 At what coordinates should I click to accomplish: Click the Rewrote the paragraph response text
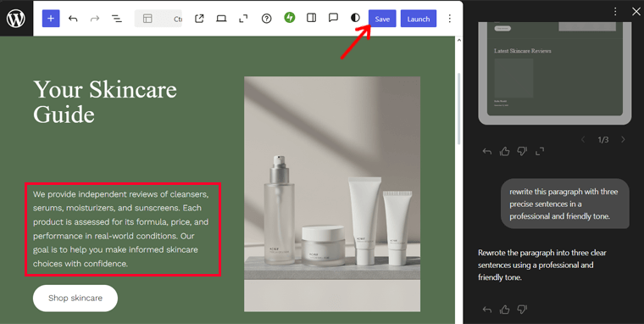point(542,265)
